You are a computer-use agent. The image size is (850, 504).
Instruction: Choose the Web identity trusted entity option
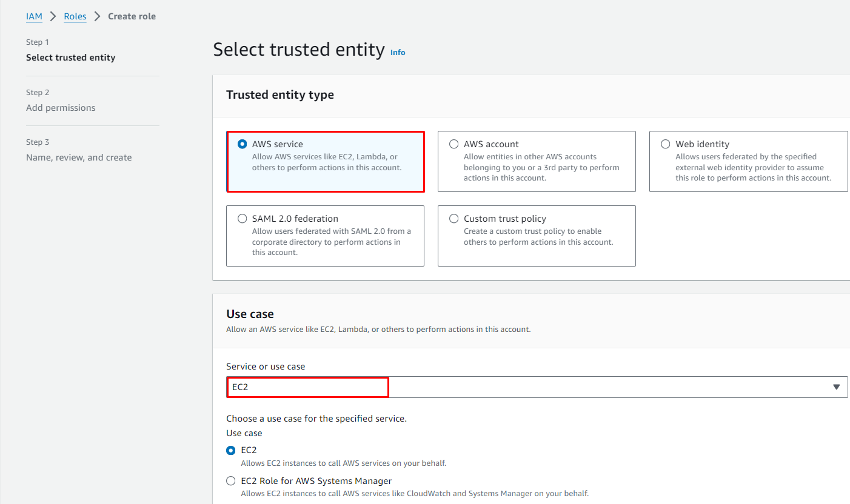pyautogui.click(x=666, y=144)
